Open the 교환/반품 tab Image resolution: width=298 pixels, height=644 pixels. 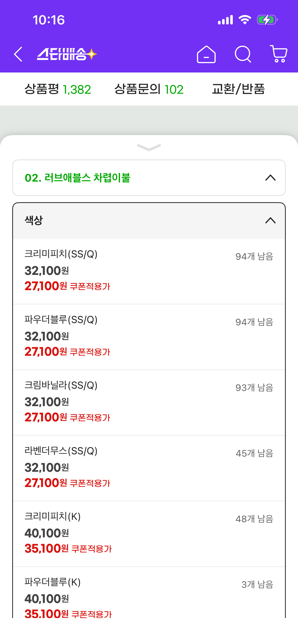tap(238, 89)
